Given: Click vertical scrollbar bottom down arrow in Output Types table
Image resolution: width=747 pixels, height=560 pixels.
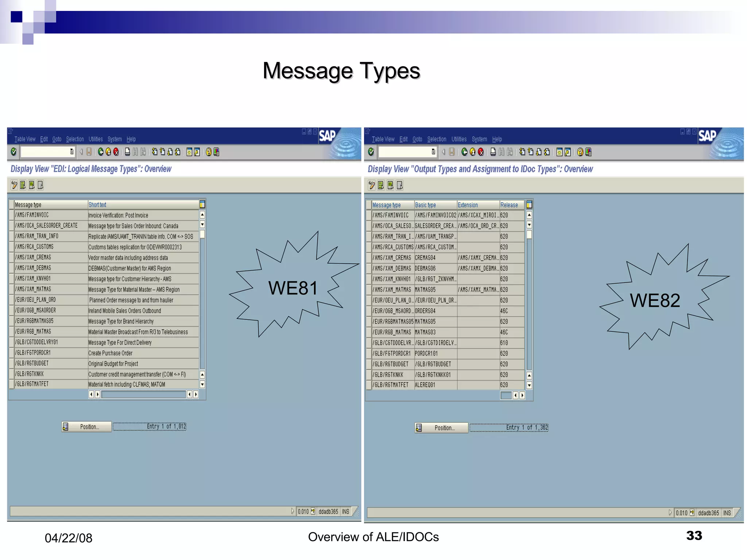Looking at the screenshot, I should pos(529,385).
